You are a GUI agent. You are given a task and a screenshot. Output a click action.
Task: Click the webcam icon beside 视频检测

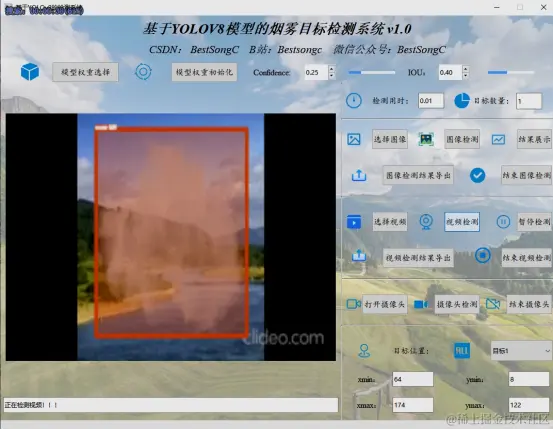point(426,222)
